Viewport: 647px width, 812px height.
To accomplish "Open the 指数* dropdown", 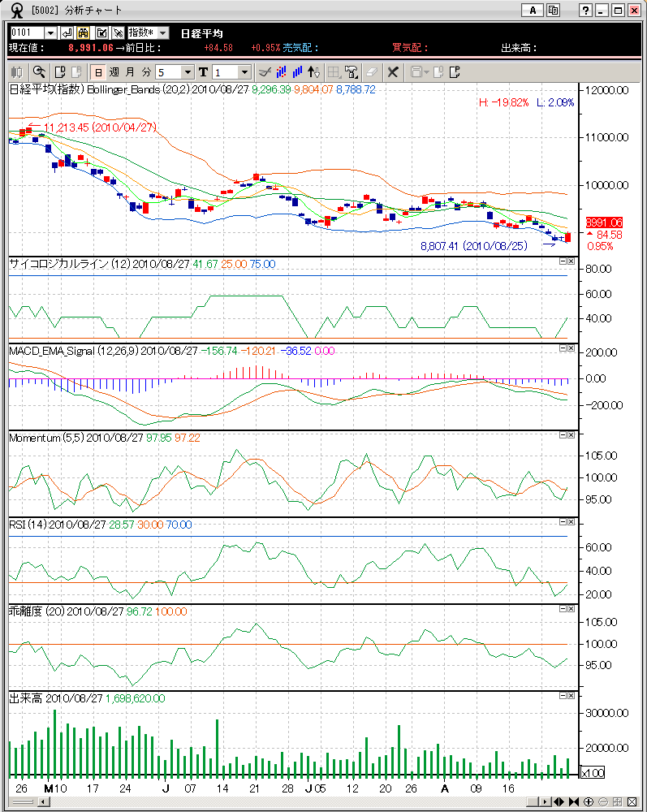I will [149, 32].
